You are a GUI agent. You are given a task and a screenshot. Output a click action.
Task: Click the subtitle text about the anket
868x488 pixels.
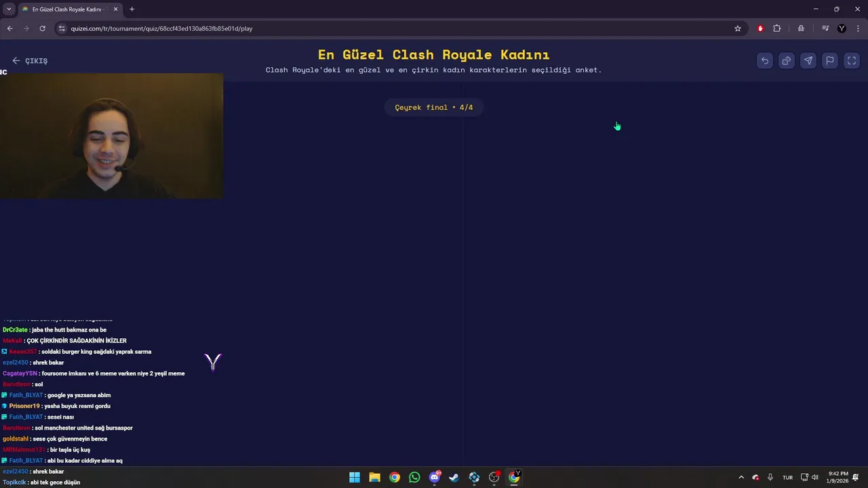pyautogui.click(x=434, y=70)
